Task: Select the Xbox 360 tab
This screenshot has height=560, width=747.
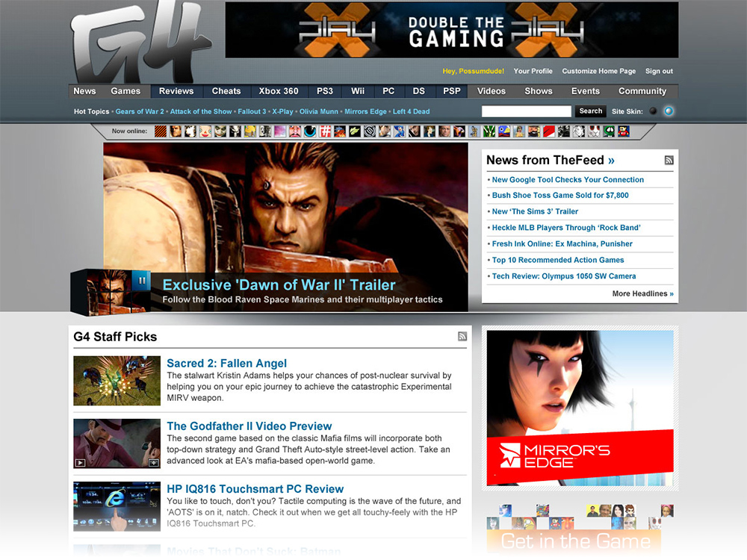Action: click(279, 91)
